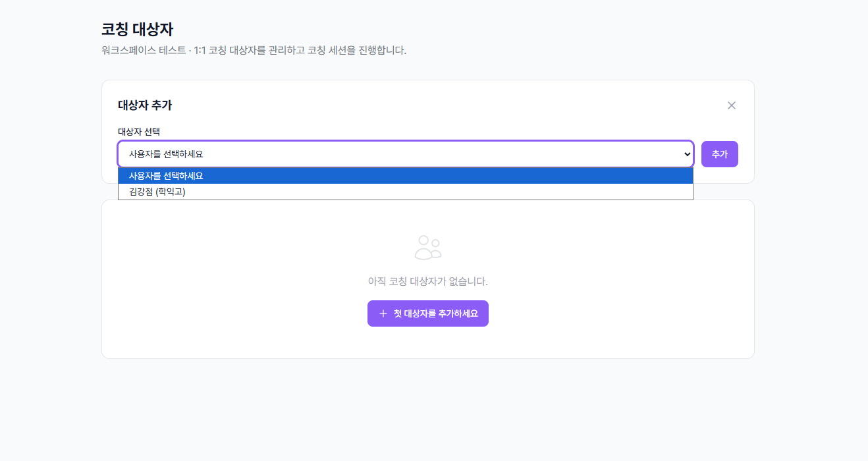Screen dimensions: 868x461
Task: Click the people group icon in empty state
Action: coord(428,246)
